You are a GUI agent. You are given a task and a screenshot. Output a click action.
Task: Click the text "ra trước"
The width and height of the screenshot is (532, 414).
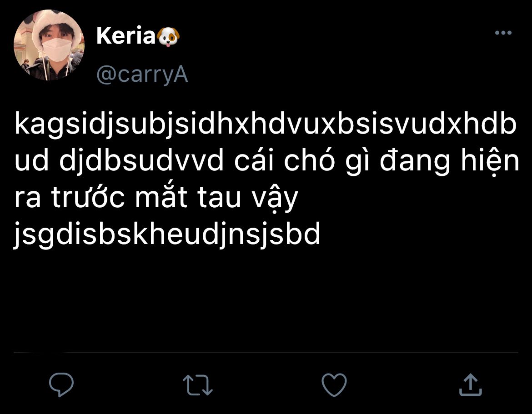tap(69, 199)
